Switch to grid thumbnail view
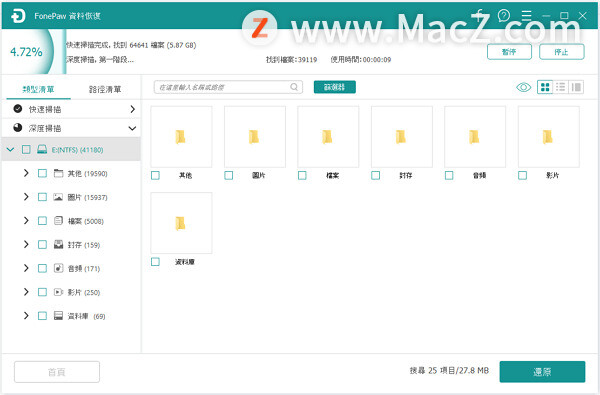The image size is (600, 395). click(x=545, y=87)
